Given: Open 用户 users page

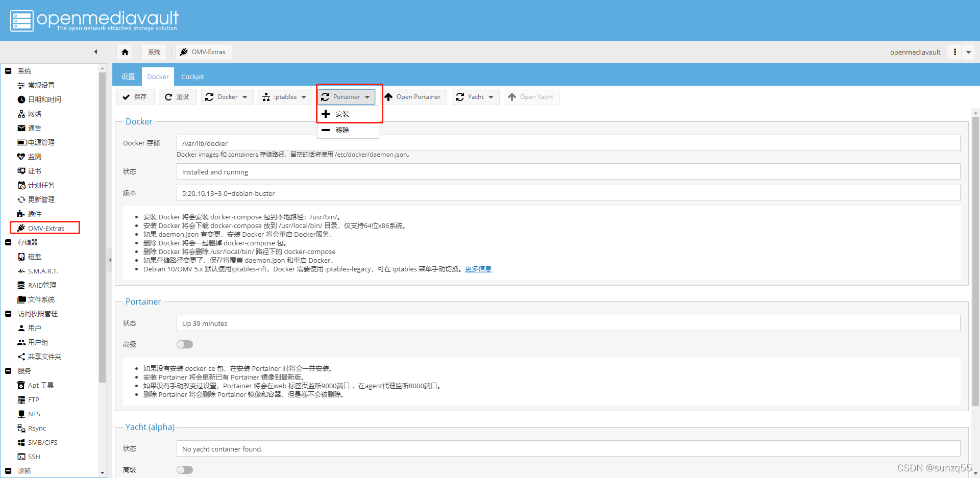Looking at the screenshot, I should tap(34, 328).
